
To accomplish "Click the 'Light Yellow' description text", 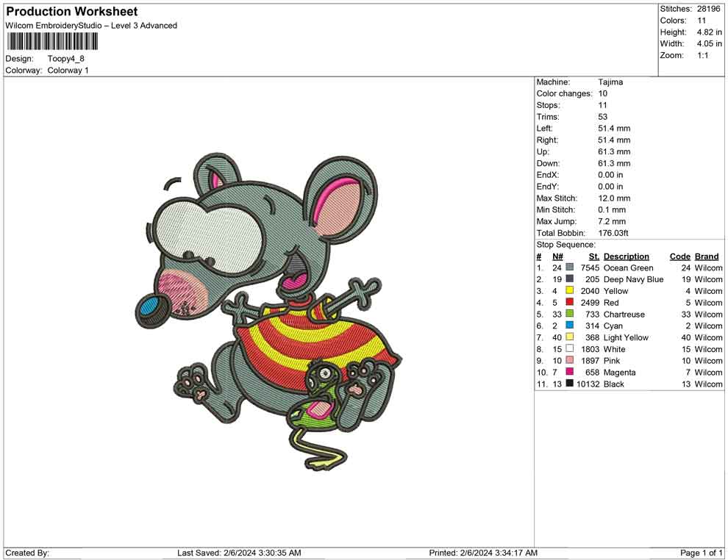I will [626, 337].
